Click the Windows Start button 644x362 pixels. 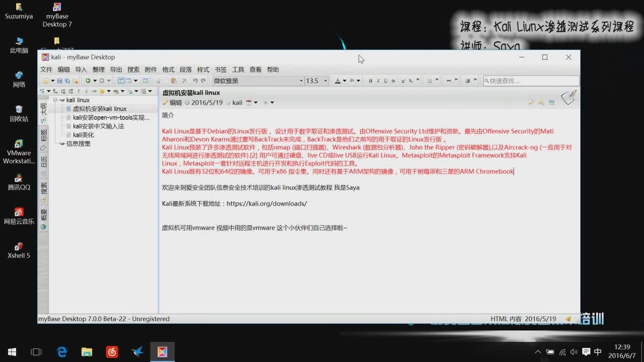pos(12,352)
